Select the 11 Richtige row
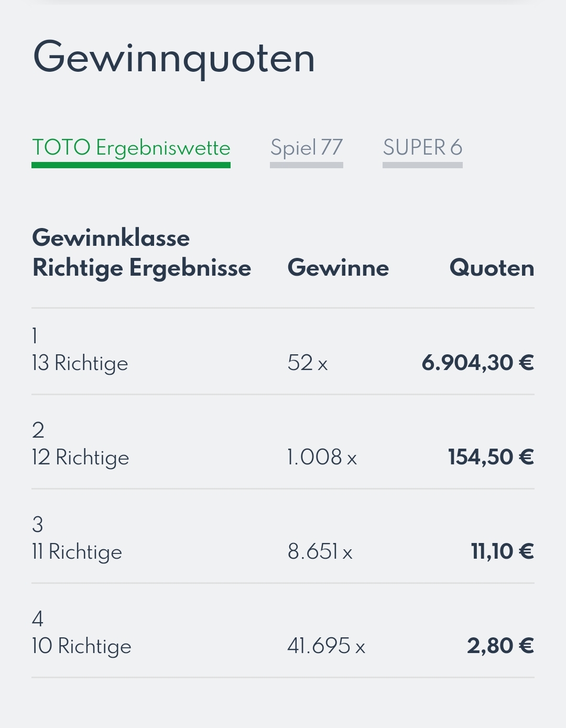Viewport: 566px width, 728px height. point(283,536)
